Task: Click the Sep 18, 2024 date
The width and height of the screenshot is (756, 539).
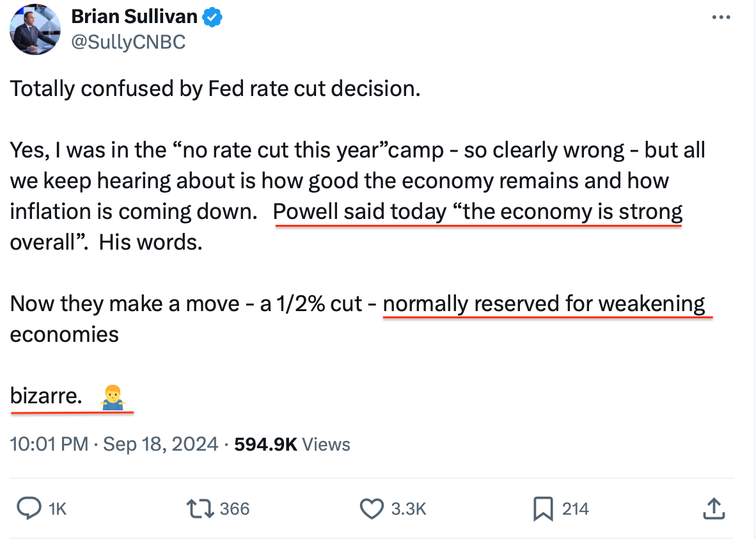Action: 161,444
